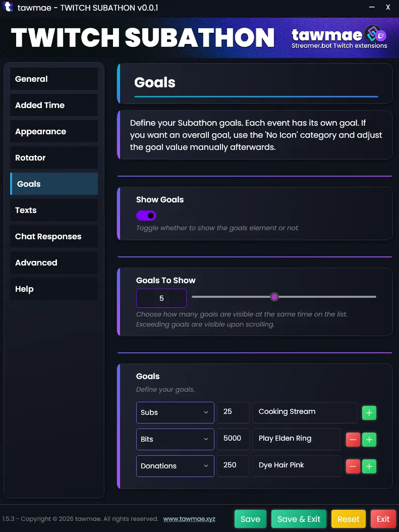Click the tawmae app icon in title bar
The image size is (399, 532).
(x=8, y=8)
